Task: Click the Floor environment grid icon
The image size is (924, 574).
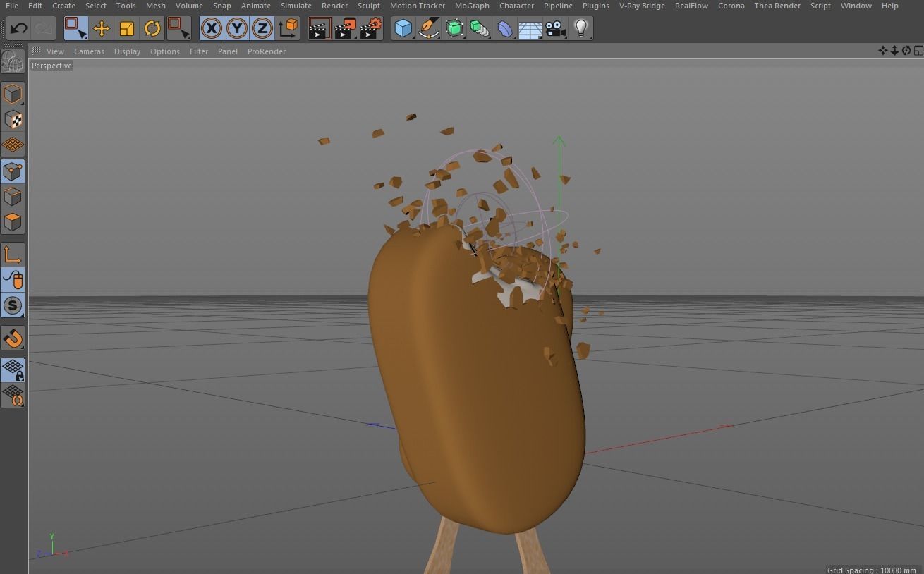Action: (530, 29)
